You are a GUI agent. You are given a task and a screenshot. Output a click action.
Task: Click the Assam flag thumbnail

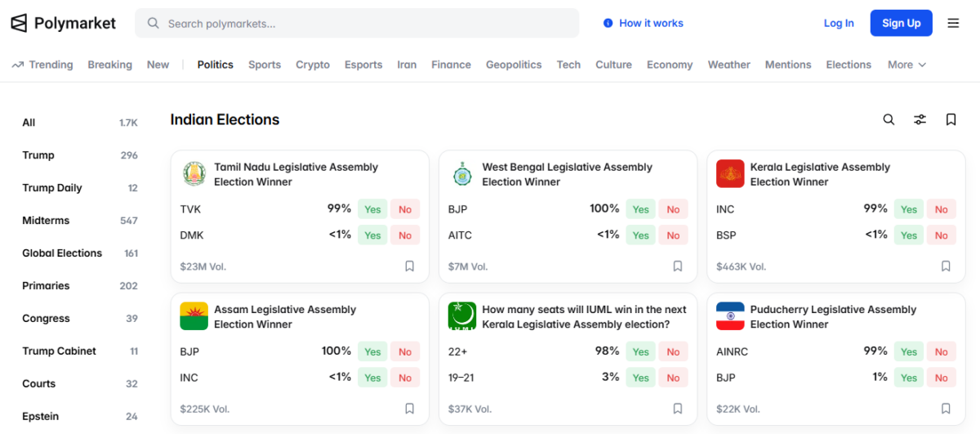(x=194, y=316)
